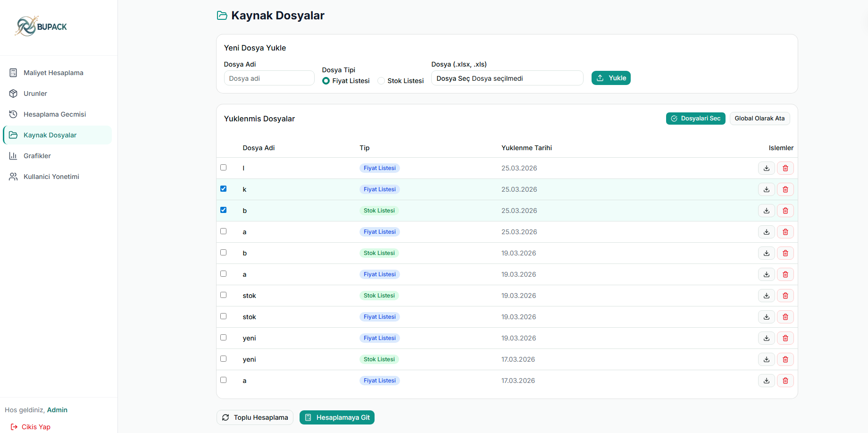Delete the 'yeni' Stok Listesi file
Screen dimensions: 868x433
point(785,359)
